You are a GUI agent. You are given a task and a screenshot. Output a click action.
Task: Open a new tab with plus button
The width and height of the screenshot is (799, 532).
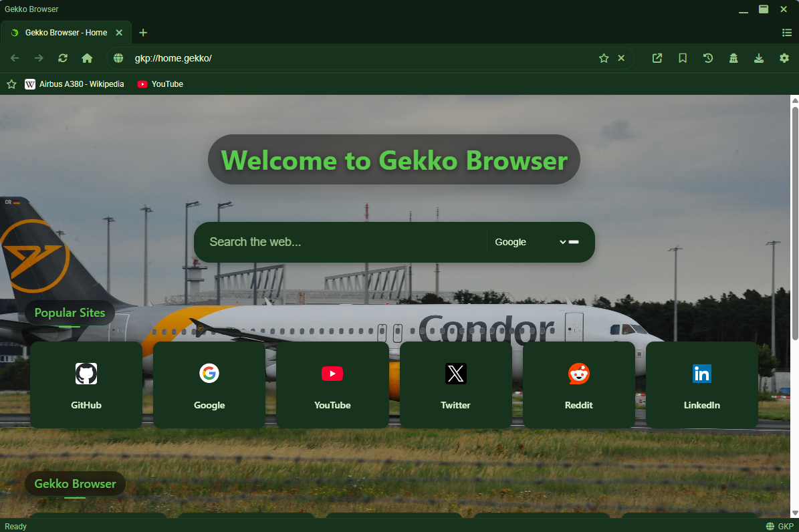[x=143, y=33]
